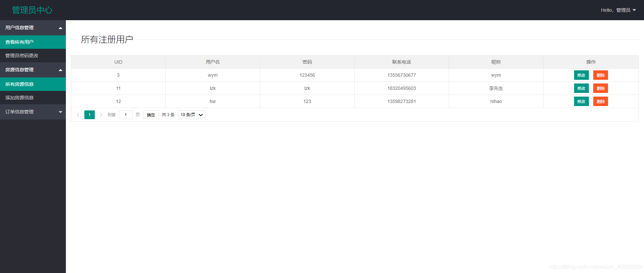The width and height of the screenshot is (644, 273).
Task: Select phone number 13556730677 cell
Action: (402, 75)
